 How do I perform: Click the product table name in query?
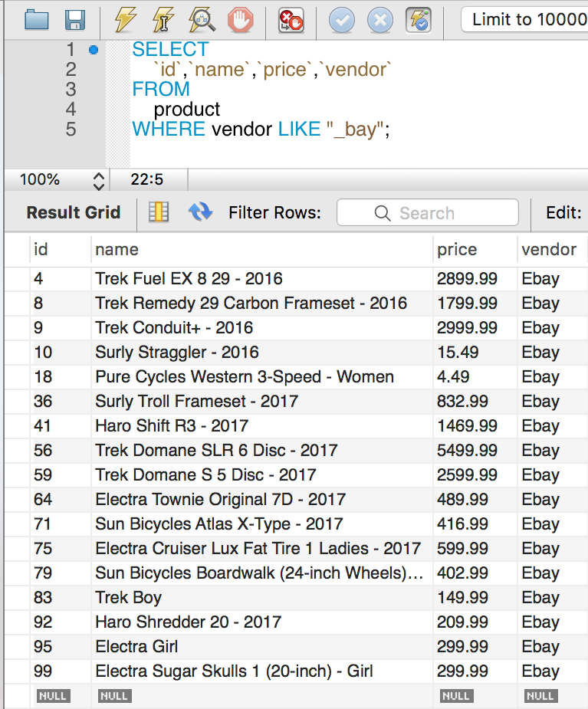[x=187, y=110]
